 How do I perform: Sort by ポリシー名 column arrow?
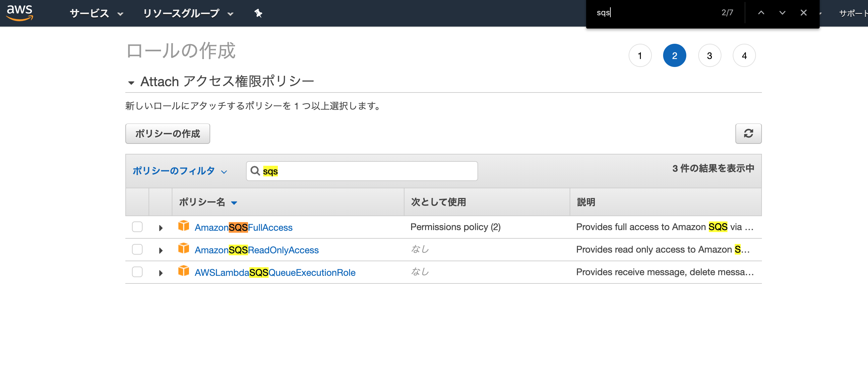(x=234, y=203)
